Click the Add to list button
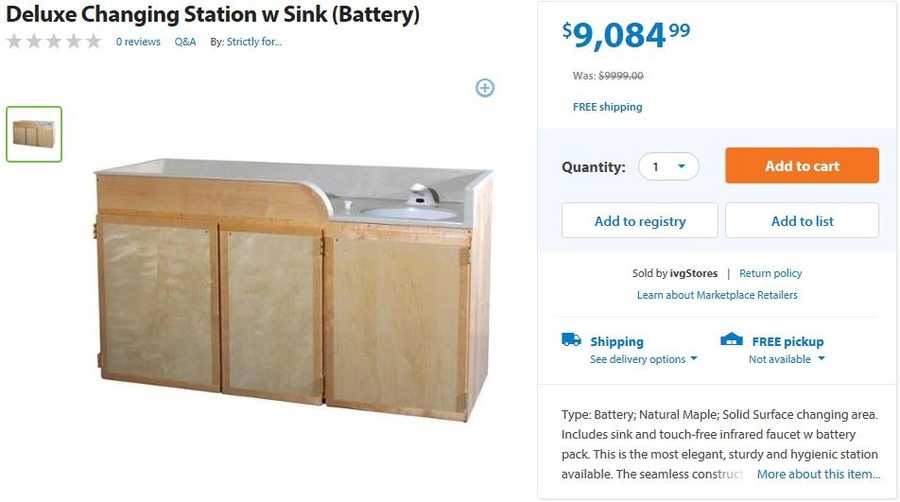The image size is (900, 502). [x=802, y=221]
